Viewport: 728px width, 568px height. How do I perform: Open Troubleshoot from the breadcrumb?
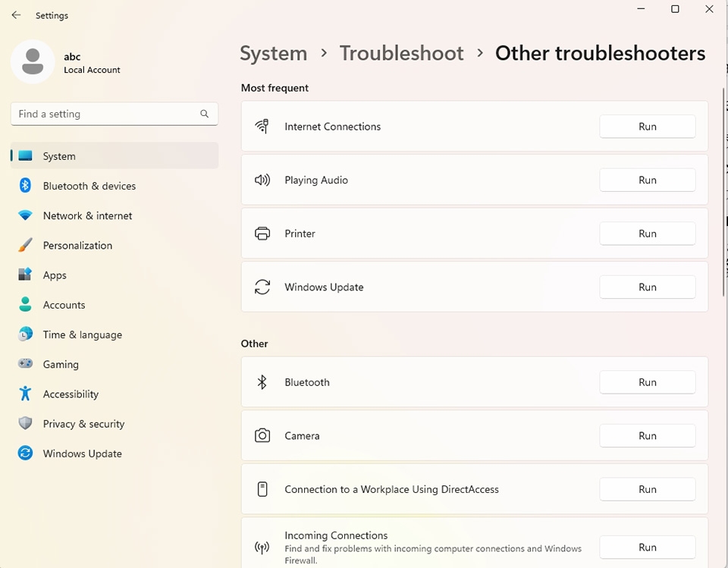(x=402, y=53)
